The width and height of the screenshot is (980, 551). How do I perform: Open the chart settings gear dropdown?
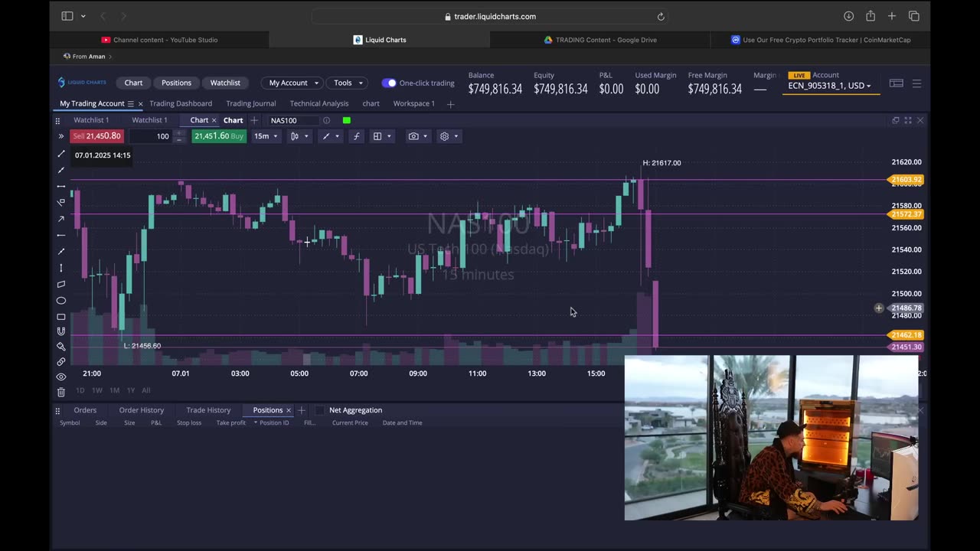coord(449,136)
